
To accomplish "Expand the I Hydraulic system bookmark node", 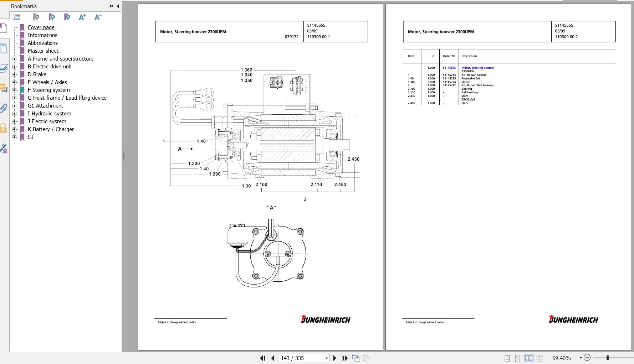I will pyautogui.click(x=15, y=114).
